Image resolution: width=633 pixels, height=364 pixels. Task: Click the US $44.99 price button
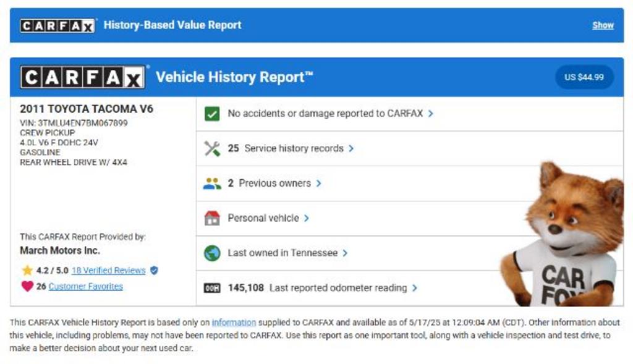pyautogui.click(x=584, y=77)
